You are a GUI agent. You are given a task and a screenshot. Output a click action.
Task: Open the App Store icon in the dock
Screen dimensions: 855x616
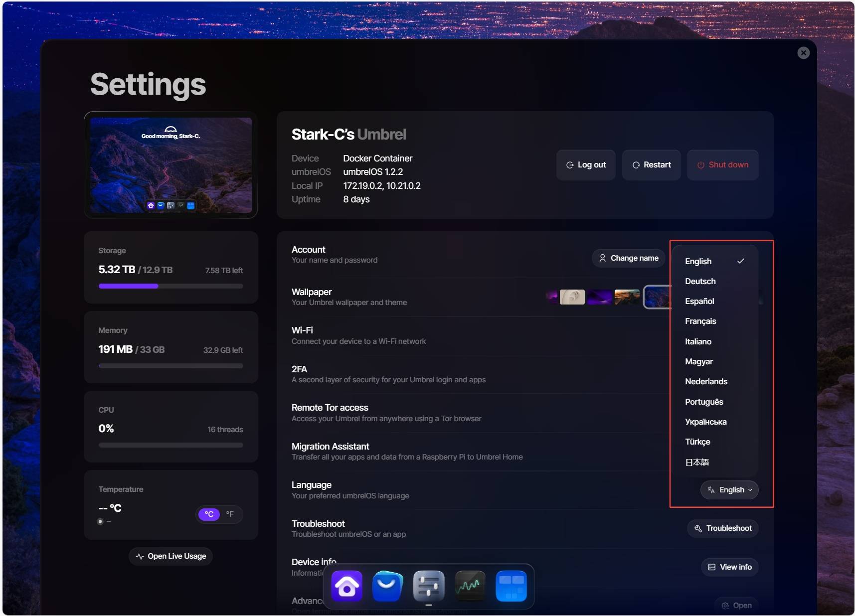(x=388, y=586)
